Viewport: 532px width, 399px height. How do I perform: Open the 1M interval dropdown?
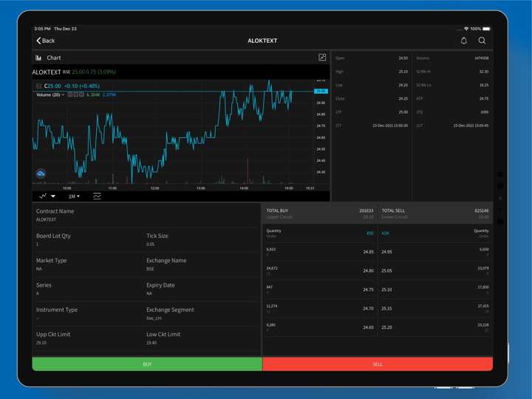coord(73,196)
